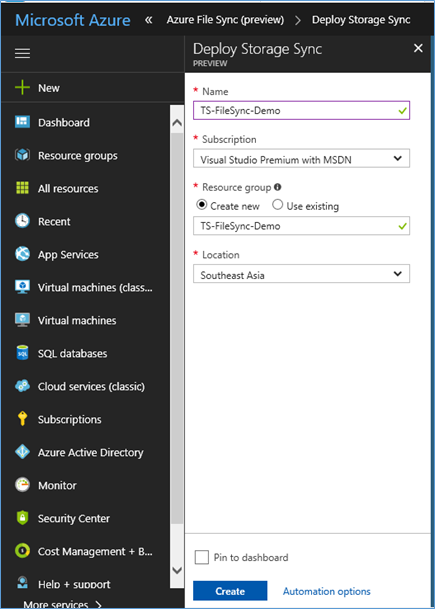Screen dimensions: 435x609
Task: Select the Use existing radio button
Action: point(277,205)
